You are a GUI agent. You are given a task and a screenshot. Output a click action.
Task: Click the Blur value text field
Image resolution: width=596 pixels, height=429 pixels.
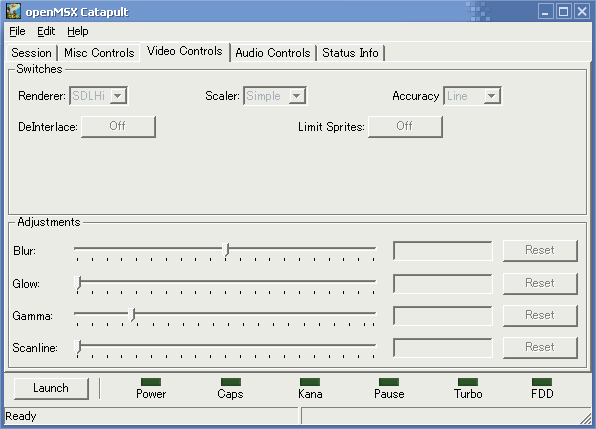443,251
